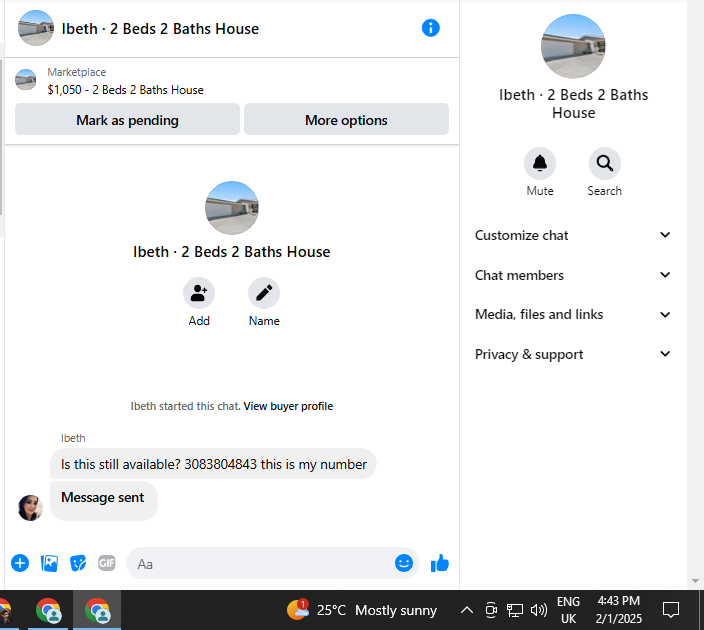Screen dimensions: 704x630
Task: Open volume control in the system tray
Action: click(539, 610)
